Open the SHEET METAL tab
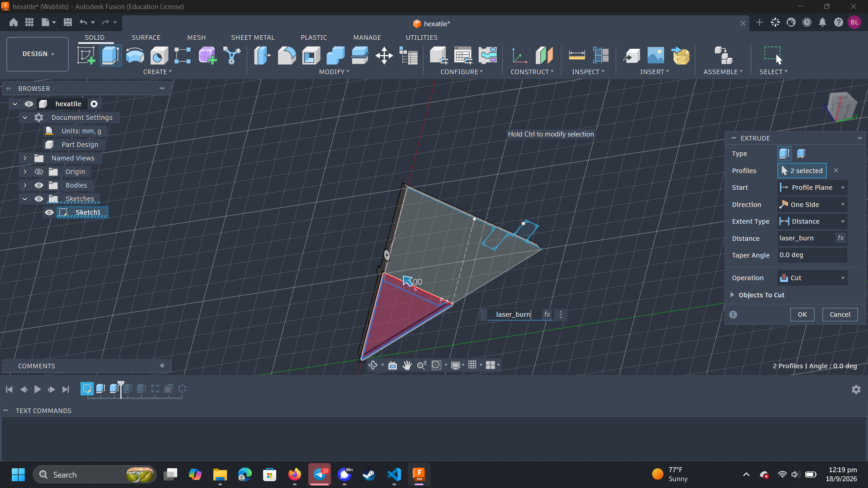The width and height of the screenshot is (868, 488). click(x=253, y=38)
